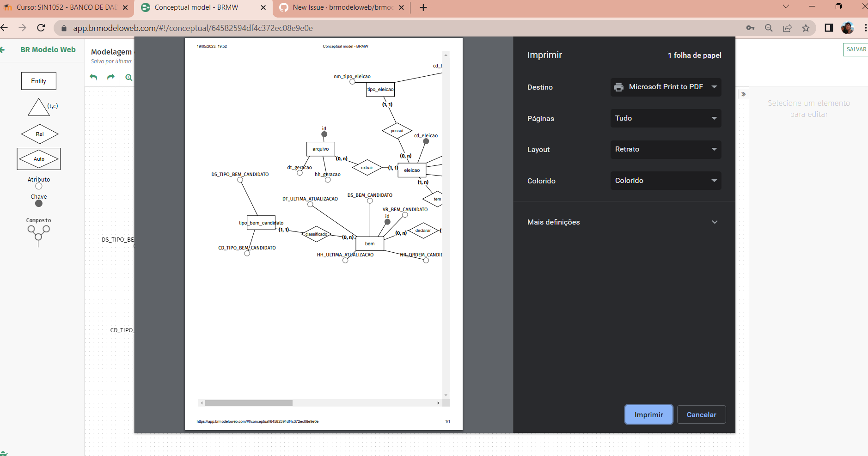The image size is (868, 456).
Task: Activate the zoom-in magnifier tool
Action: [x=128, y=78]
